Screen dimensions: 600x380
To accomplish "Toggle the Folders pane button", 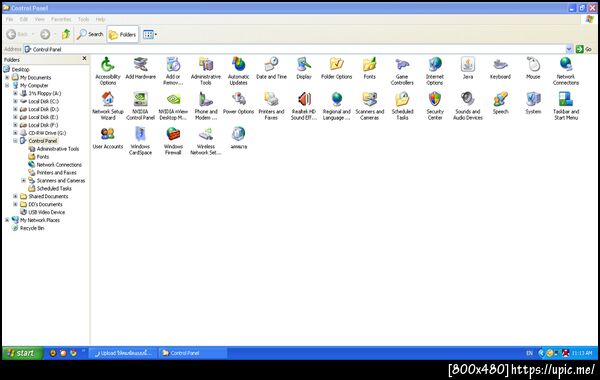I will (x=122, y=34).
